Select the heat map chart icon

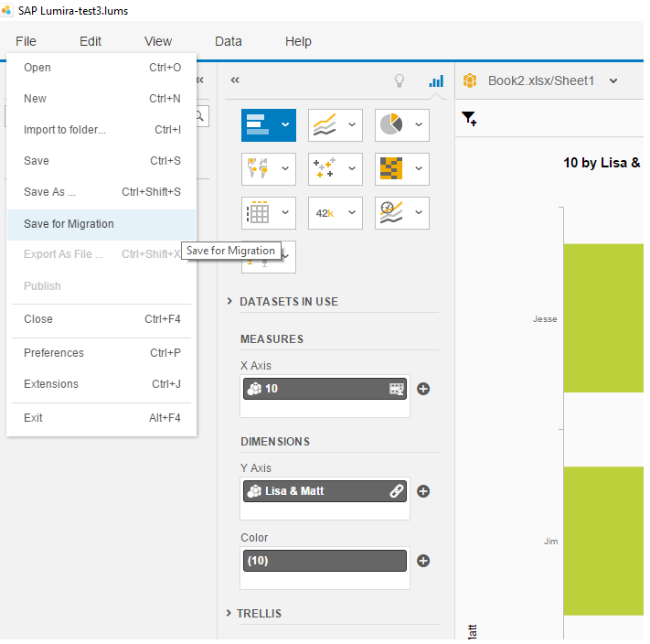click(391, 168)
